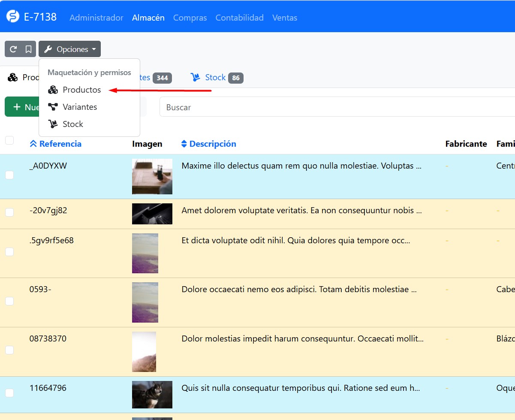Toggle the select-all checkbox in table header
515x420 pixels.
(x=9, y=140)
